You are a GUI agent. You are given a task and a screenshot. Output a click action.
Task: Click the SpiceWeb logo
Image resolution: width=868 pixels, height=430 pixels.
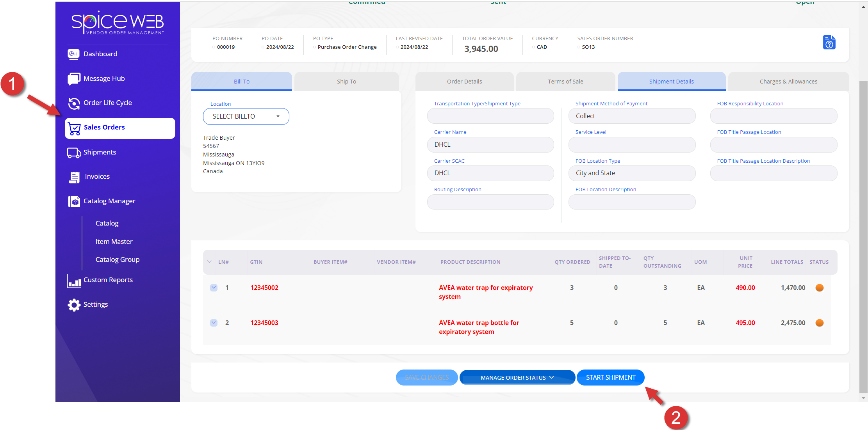pyautogui.click(x=118, y=23)
